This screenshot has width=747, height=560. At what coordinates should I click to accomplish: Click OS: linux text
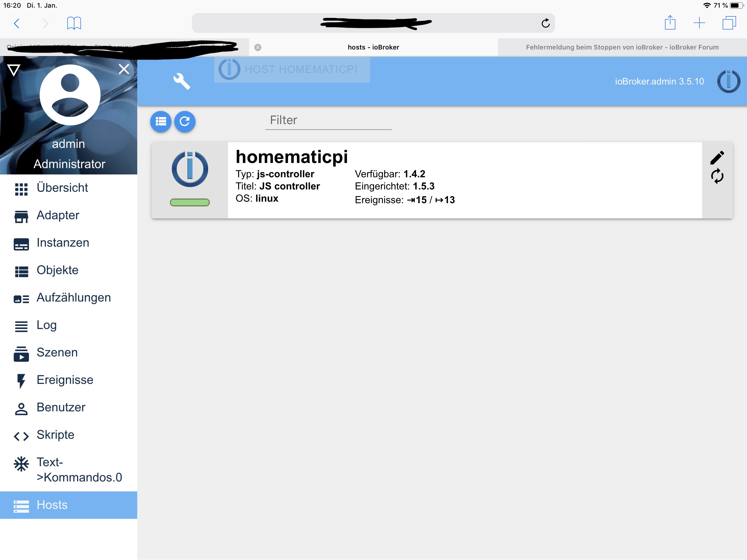point(257,198)
